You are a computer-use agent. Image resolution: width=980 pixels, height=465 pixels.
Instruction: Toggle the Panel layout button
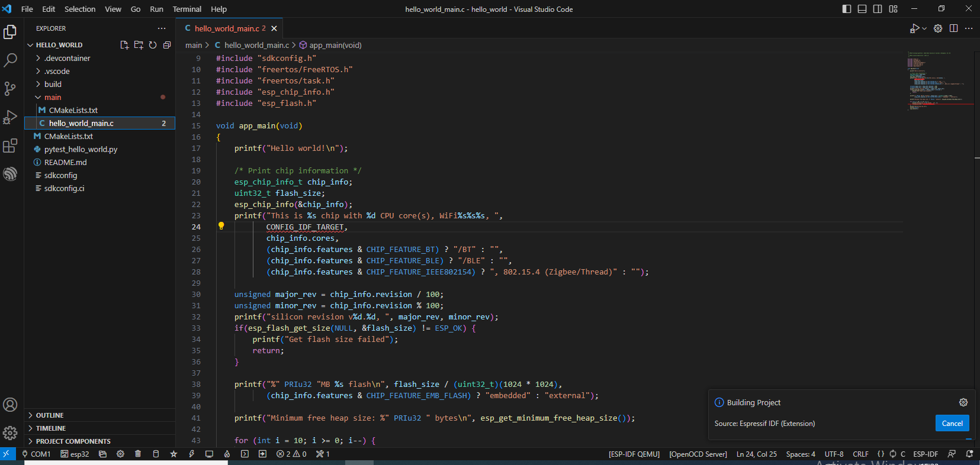coord(862,9)
